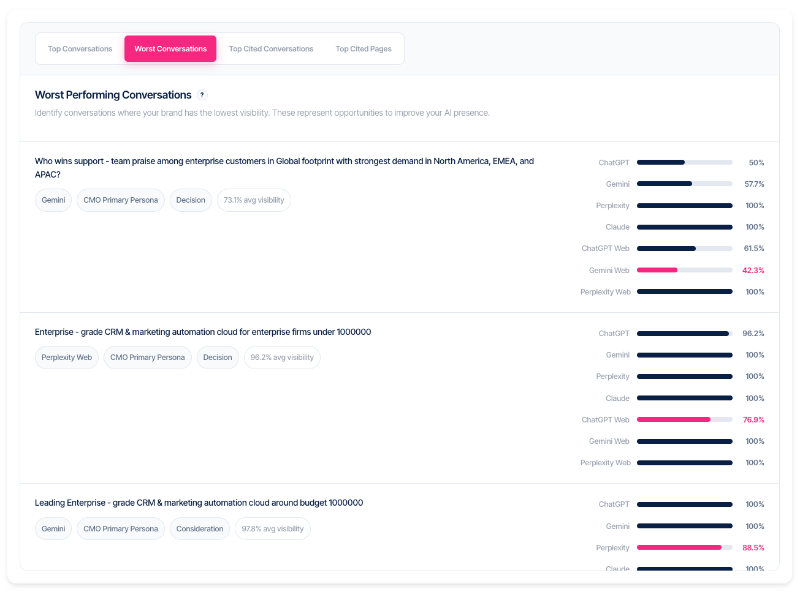The height and width of the screenshot is (592, 800).
Task: Click CMO Primary Persona tag beside Consideration
Action: 120,529
